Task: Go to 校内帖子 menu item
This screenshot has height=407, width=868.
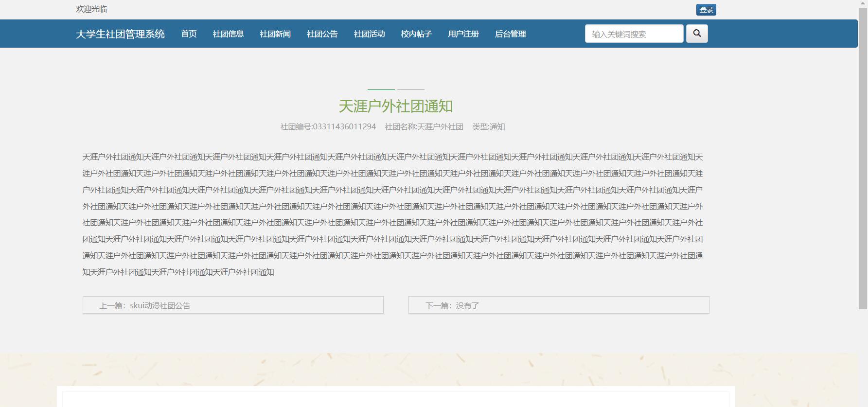Action: click(416, 34)
